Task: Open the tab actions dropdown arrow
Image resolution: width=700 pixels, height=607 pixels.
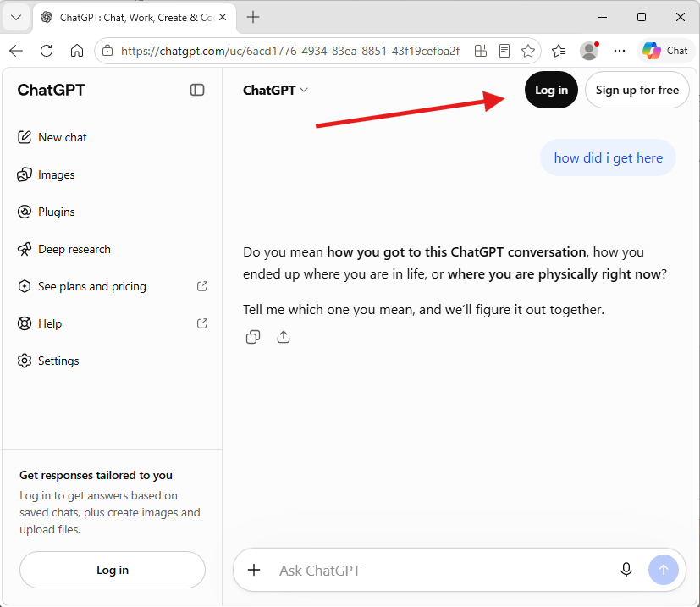Action: [x=16, y=18]
